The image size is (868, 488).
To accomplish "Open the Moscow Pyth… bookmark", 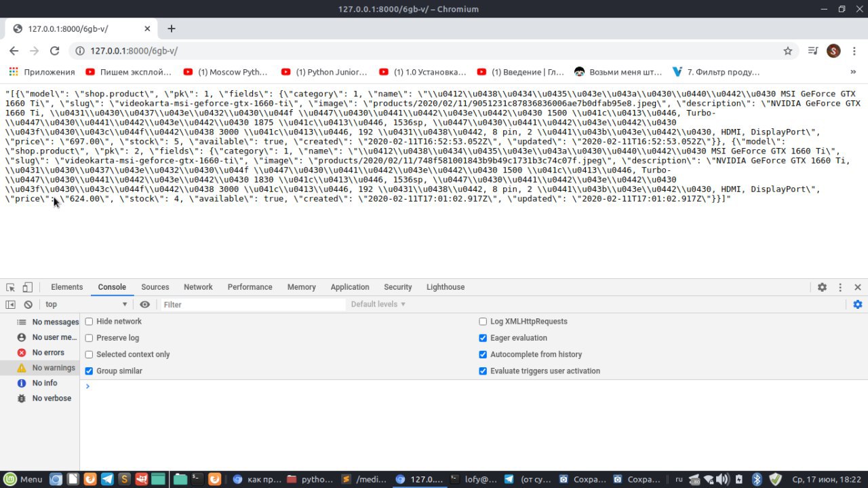I will 226,71.
